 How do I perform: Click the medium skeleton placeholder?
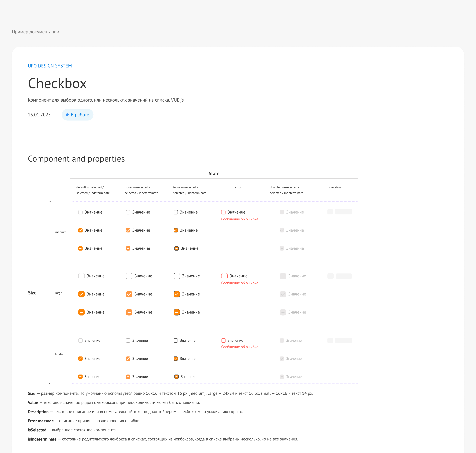click(340, 212)
